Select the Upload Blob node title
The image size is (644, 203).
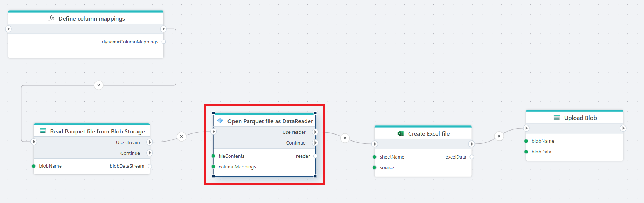point(580,118)
